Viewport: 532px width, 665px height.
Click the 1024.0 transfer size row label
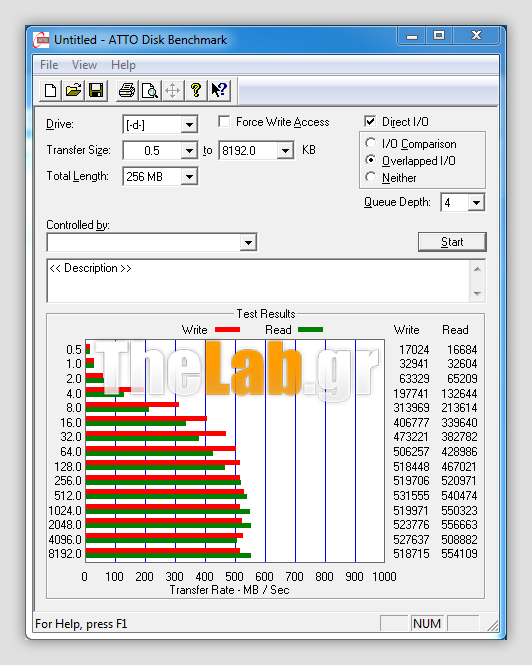click(x=65, y=511)
